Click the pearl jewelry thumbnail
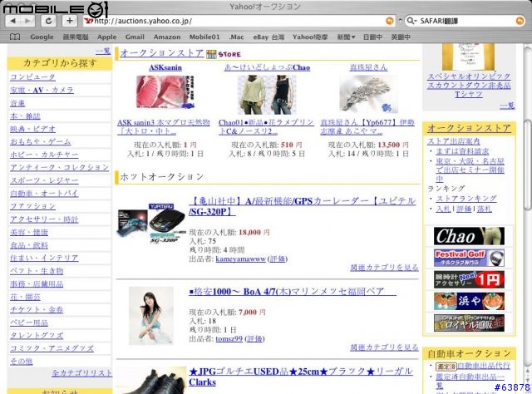The height and width of the screenshot is (394, 532). [368, 94]
